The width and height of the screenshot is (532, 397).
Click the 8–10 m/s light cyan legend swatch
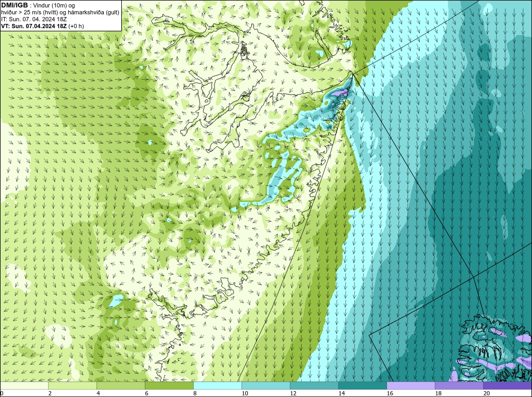(x=218, y=386)
